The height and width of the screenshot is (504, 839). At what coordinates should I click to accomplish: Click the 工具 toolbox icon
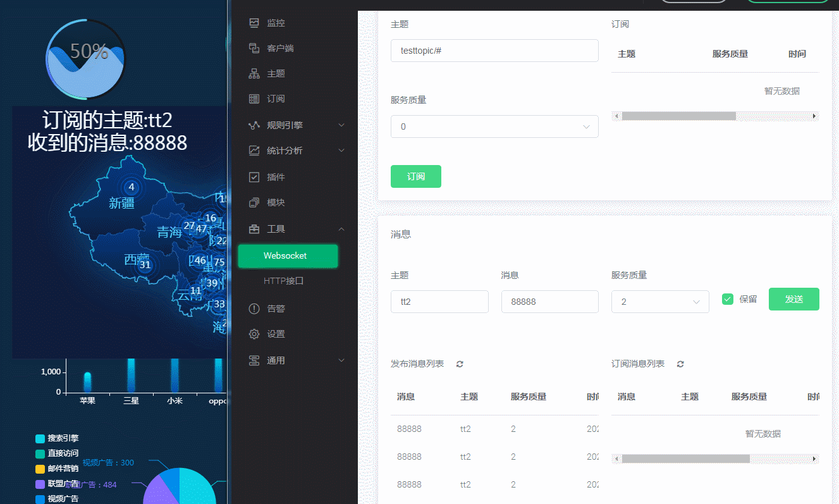coord(254,229)
